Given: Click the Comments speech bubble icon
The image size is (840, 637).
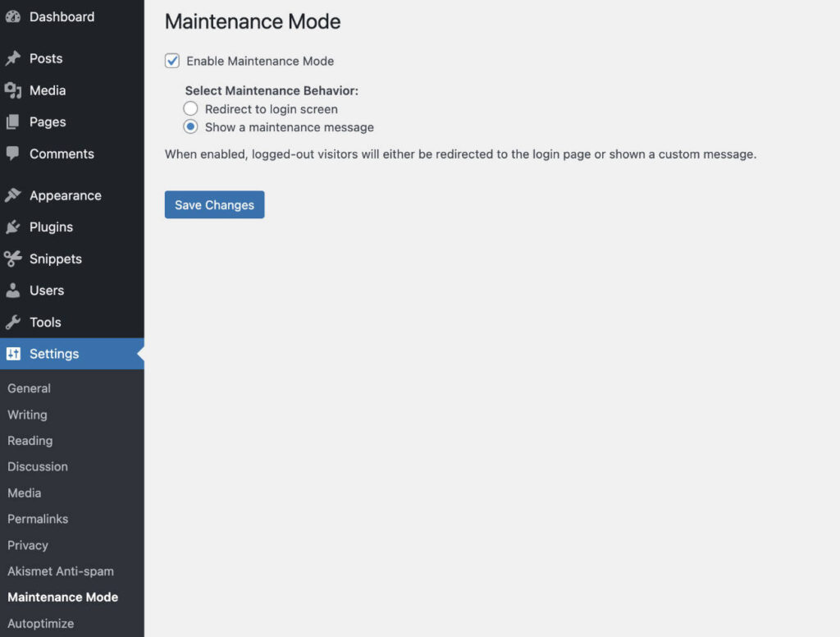Looking at the screenshot, I should coord(13,154).
